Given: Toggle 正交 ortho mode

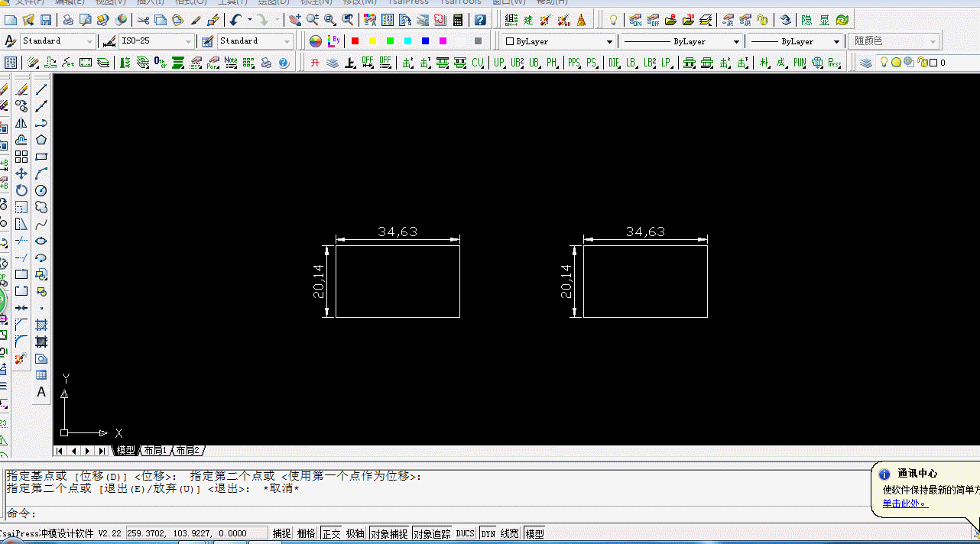Looking at the screenshot, I should tap(331, 533).
